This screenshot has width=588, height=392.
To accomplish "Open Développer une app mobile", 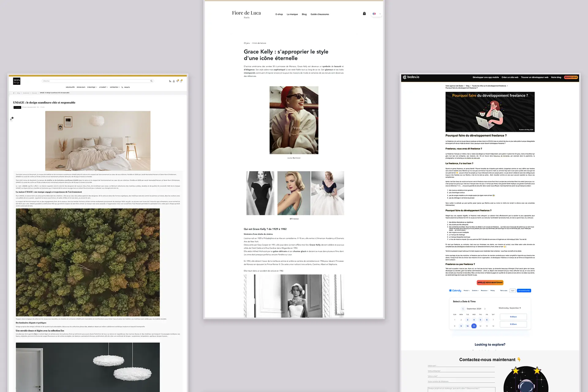I will coord(486,77).
